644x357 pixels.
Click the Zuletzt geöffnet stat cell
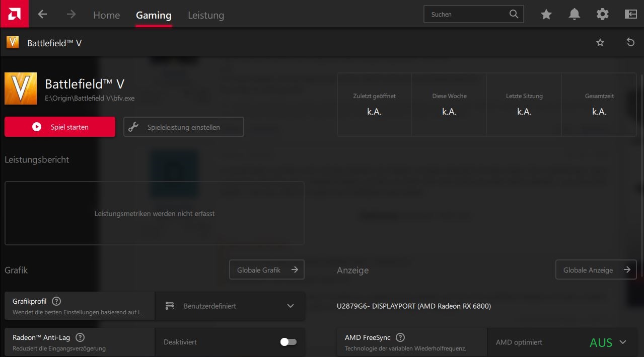tap(374, 105)
